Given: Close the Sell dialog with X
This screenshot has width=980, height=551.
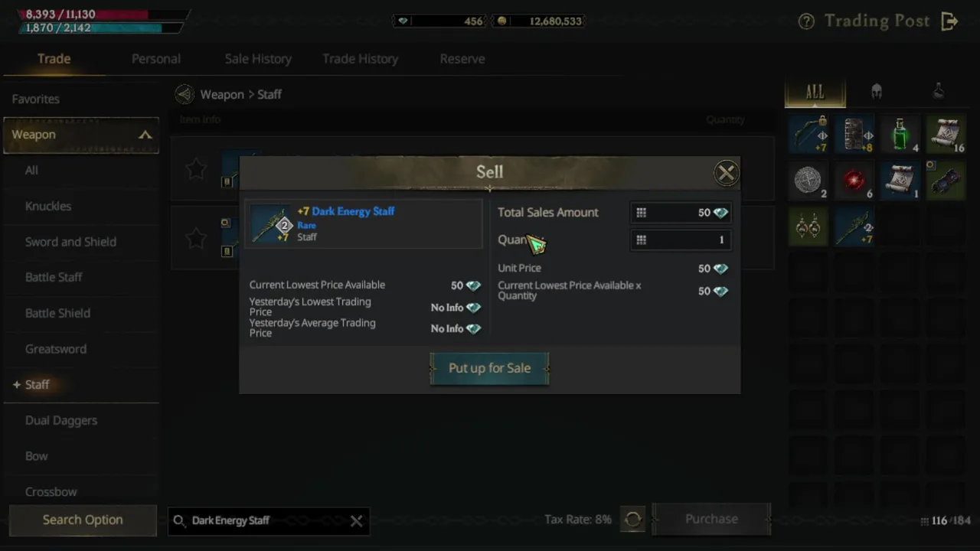Looking at the screenshot, I should click(726, 173).
